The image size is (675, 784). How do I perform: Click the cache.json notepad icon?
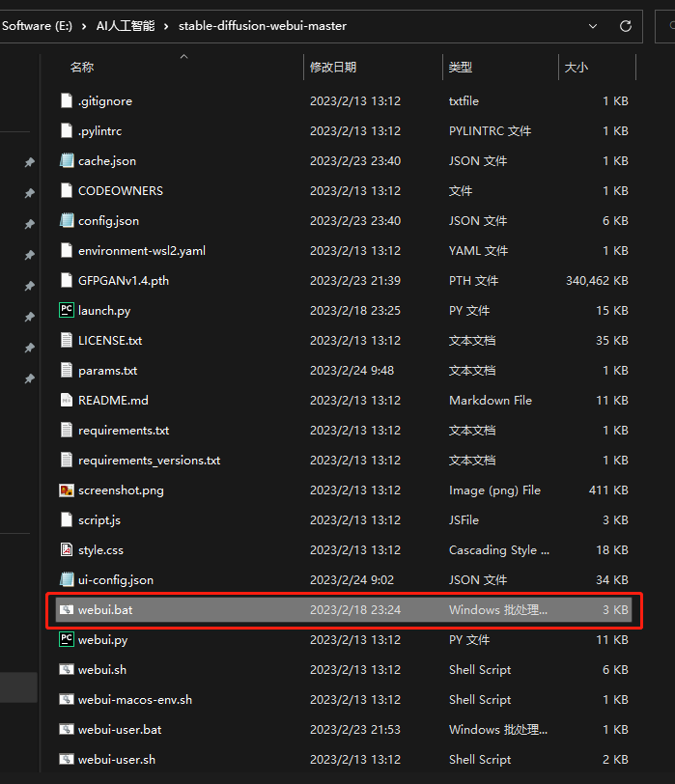coord(67,161)
